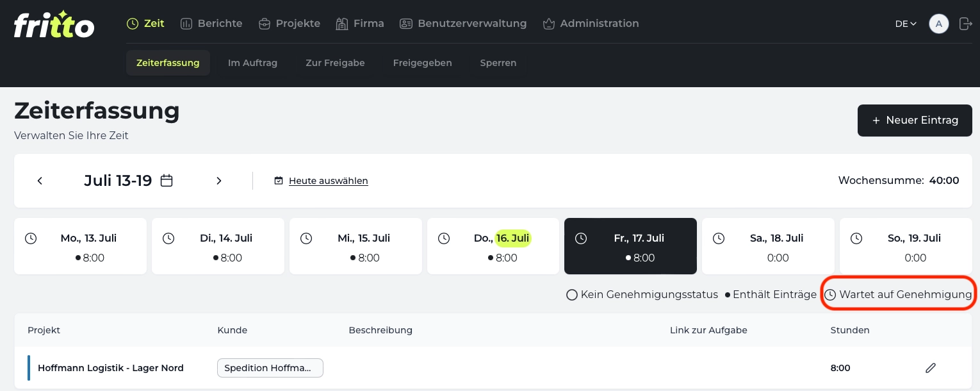Switch to the Zur Freigabe tab
The height and width of the screenshot is (391, 980).
[x=335, y=63]
